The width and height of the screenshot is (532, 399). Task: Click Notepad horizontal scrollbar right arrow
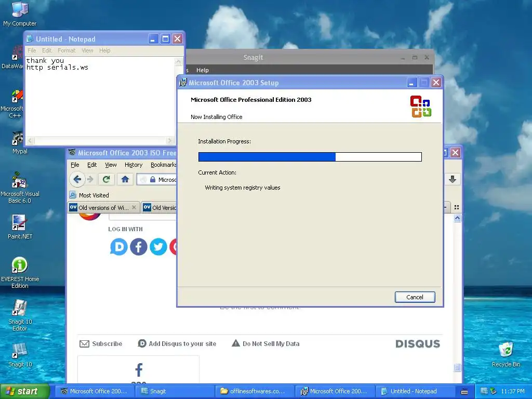(170, 140)
